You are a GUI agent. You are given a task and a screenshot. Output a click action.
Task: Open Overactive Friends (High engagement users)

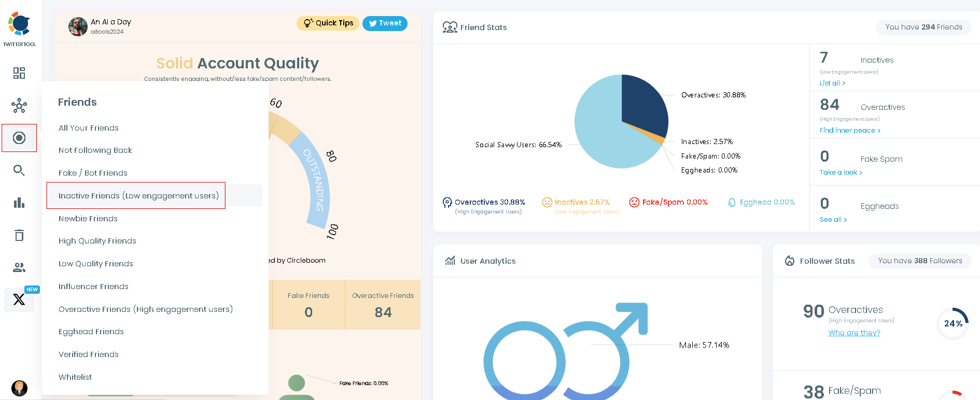point(146,309)
